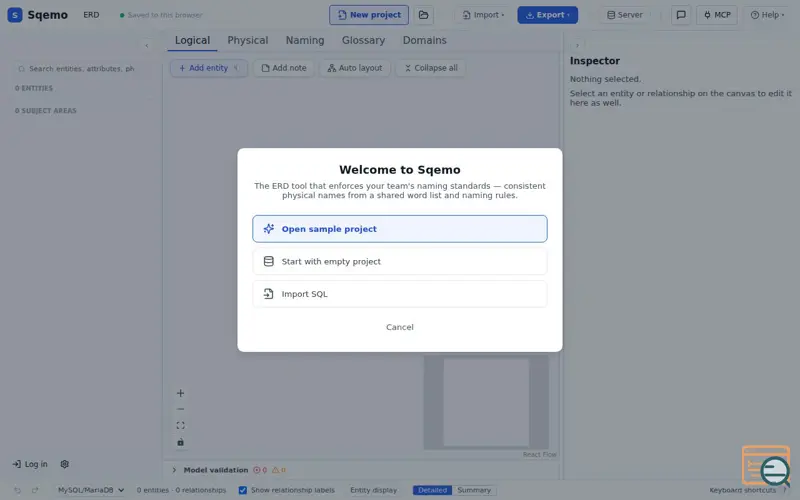This screenshot has height=500, width=800.
Task: Collapse the Inspector panel chevron
Action: click(577, 45)
